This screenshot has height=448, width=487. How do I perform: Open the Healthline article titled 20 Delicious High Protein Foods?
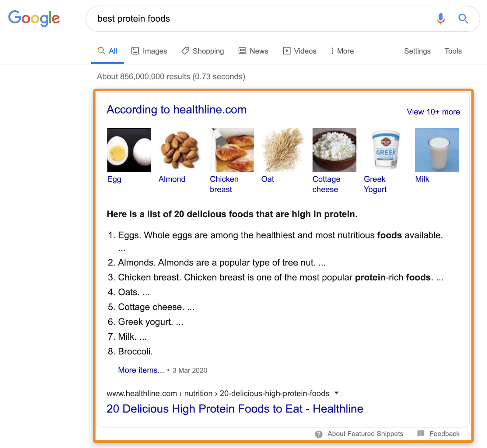235,409
